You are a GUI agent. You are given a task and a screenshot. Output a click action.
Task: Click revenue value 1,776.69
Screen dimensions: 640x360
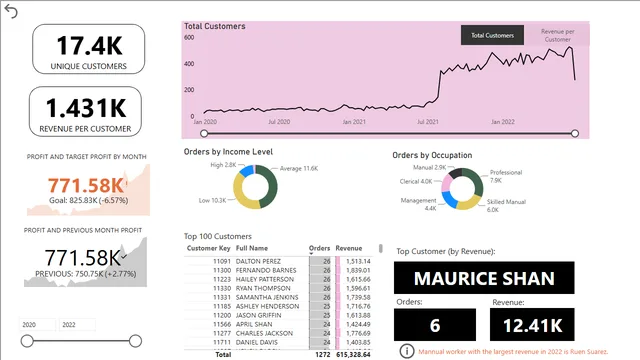click(358, 333)
